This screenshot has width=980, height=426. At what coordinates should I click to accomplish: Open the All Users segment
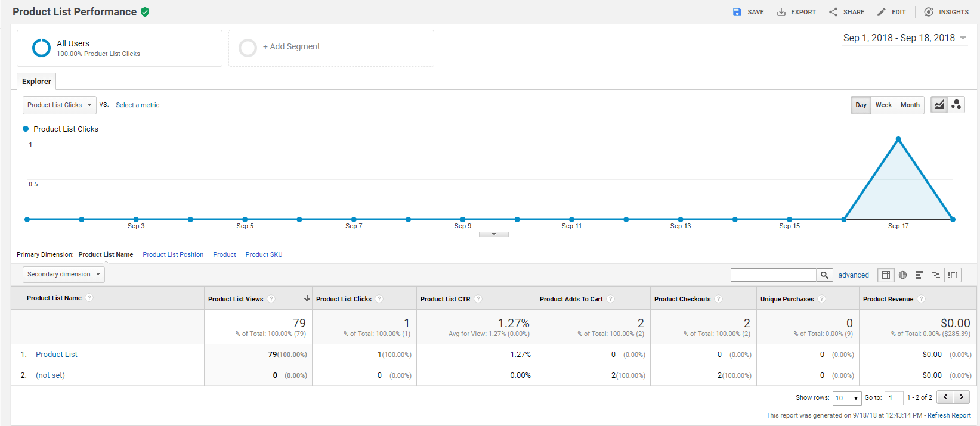click(x=119, y=48)
